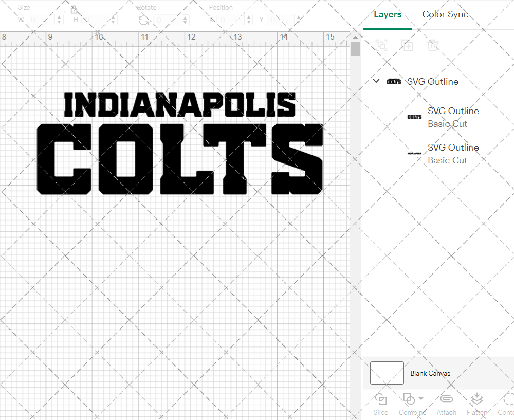
Task: Click the Contour icon
Action: [x=508, y=399]
